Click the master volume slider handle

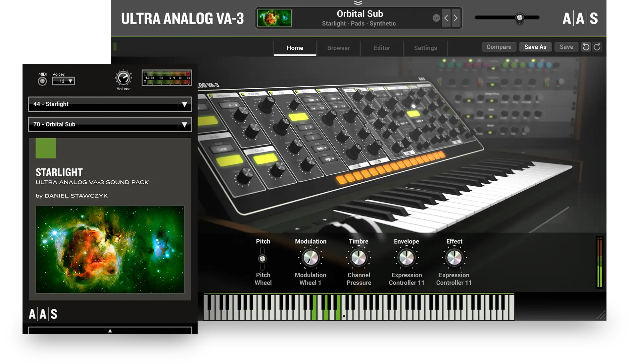519,18
